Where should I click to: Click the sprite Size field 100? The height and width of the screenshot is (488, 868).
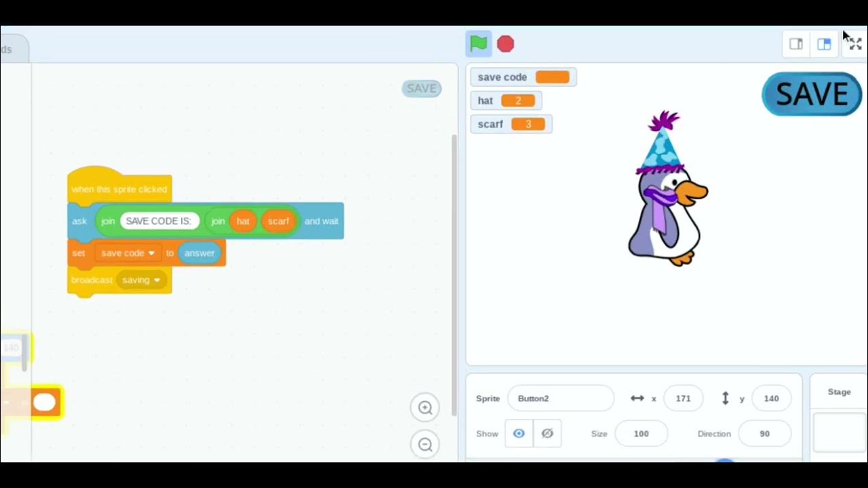tap(641, 434)
